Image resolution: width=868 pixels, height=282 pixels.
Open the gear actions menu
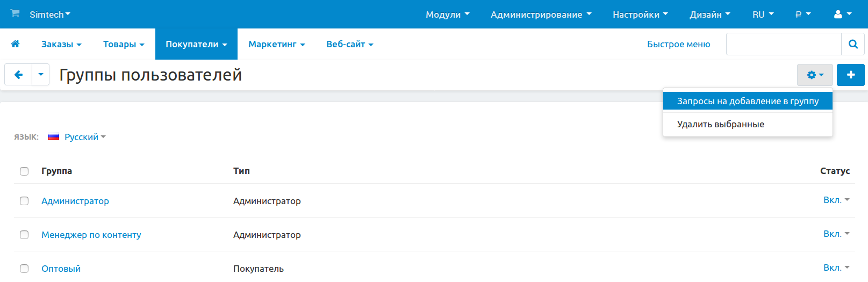coord(814,75)
